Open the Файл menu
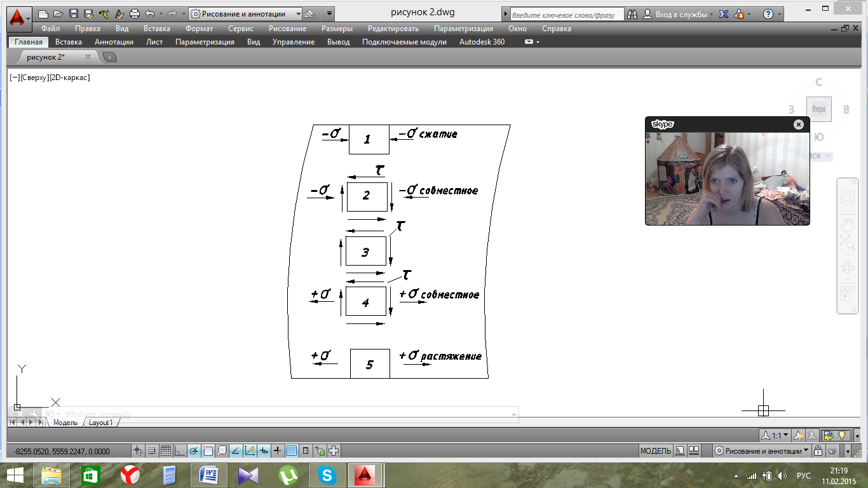The image size is (868, 488). [x=51, y=29]
